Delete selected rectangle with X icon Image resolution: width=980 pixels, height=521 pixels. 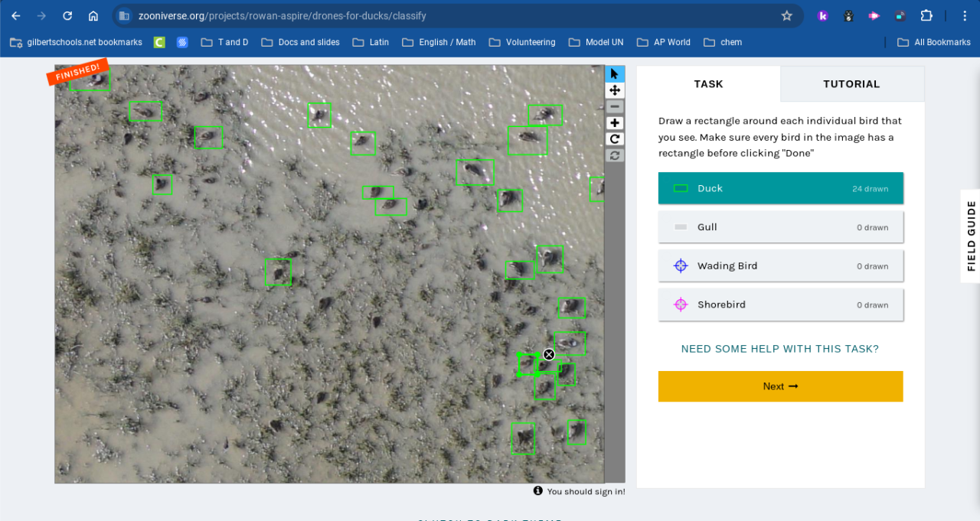click(549, 354)
